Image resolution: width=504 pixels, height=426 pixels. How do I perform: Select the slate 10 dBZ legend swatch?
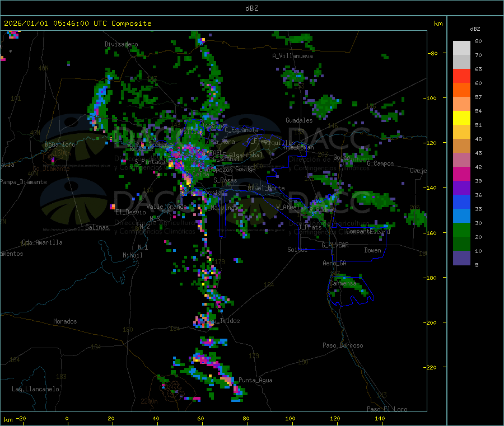pyautogui.click(x=461, y=258)
